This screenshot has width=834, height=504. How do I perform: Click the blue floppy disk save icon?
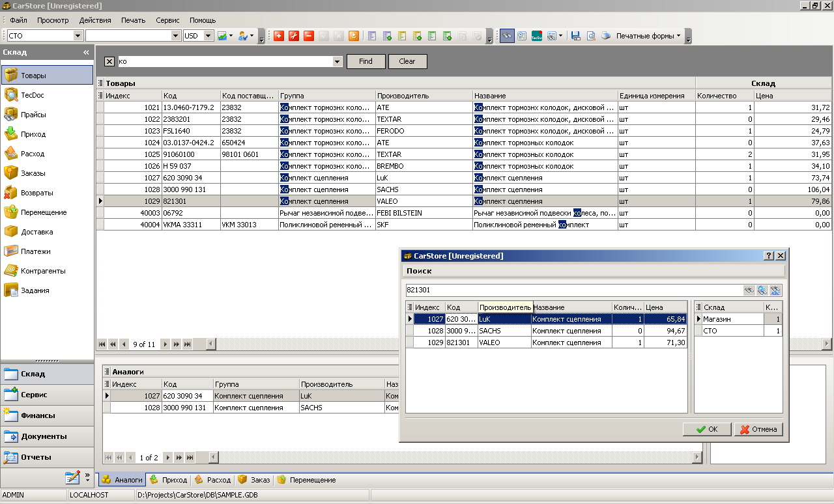[x=575, y=36]
